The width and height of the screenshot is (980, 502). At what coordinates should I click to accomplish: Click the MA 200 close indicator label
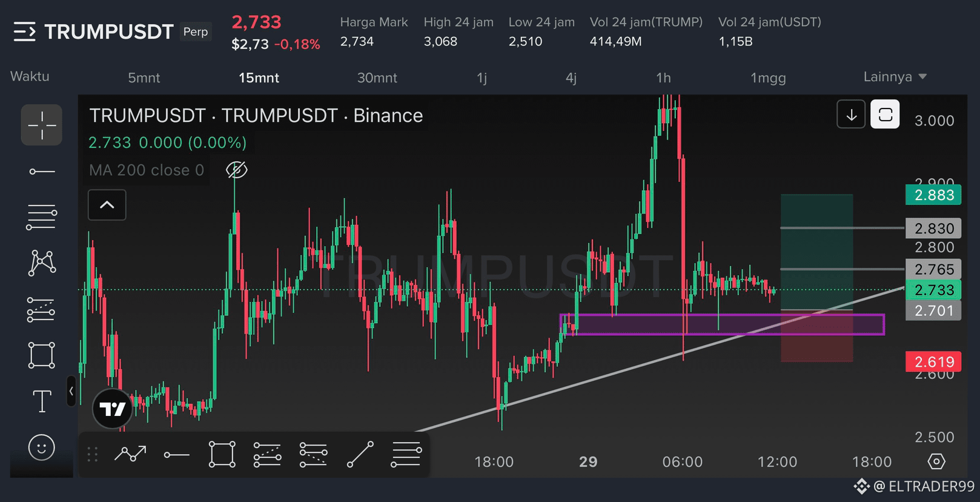(x=147, y=170)
